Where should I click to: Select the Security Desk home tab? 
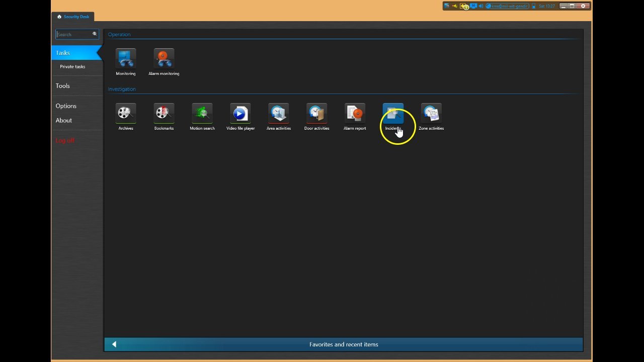(73, 17)
